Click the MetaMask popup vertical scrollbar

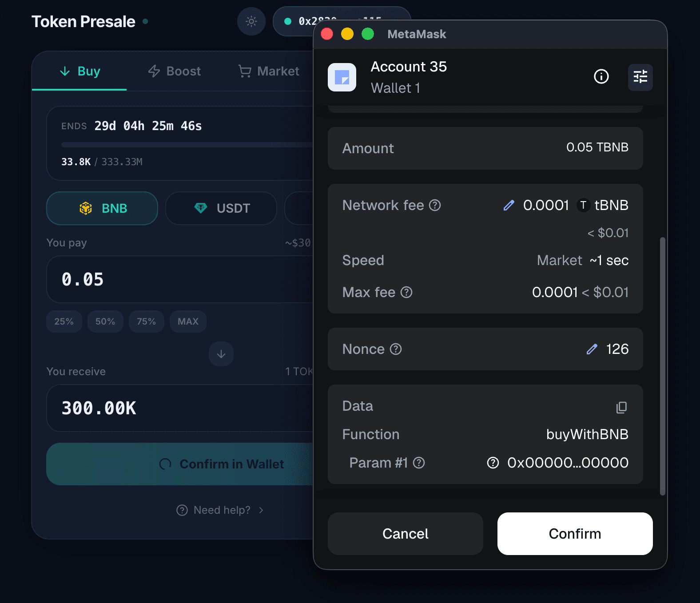[662, 366]
